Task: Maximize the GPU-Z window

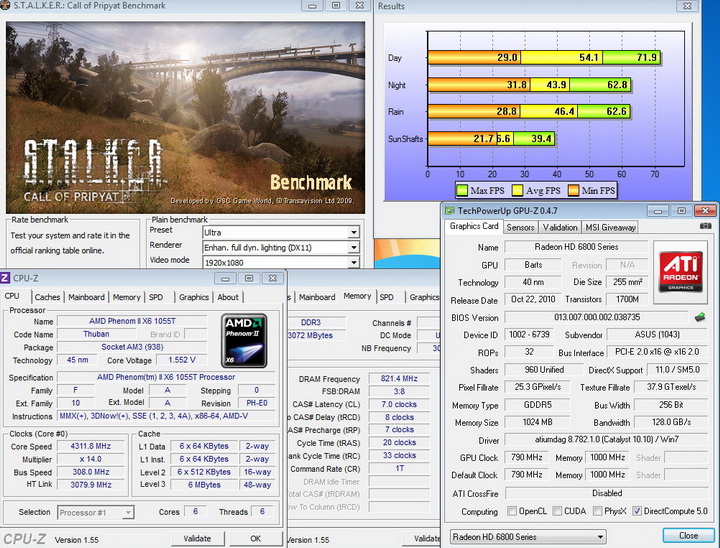Action: (681, 211)
